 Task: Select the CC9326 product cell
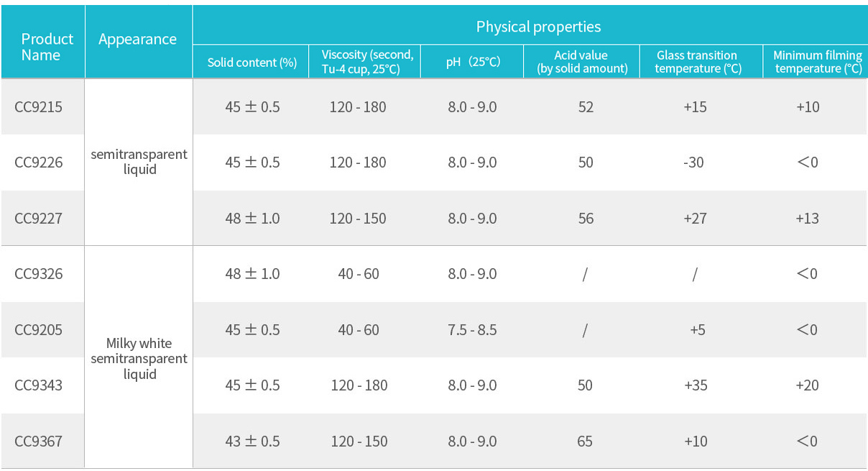tap(39, 274)
